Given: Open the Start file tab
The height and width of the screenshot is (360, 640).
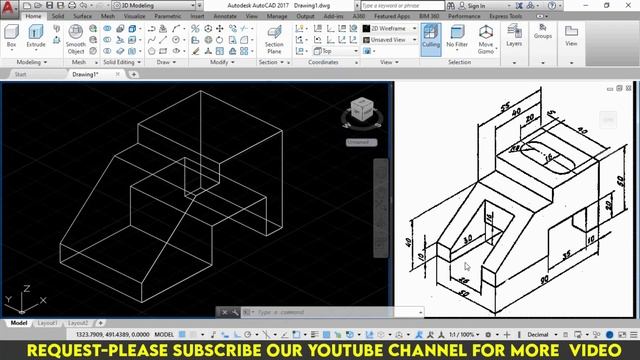Looking at the screenshot, I should (20, 74).
